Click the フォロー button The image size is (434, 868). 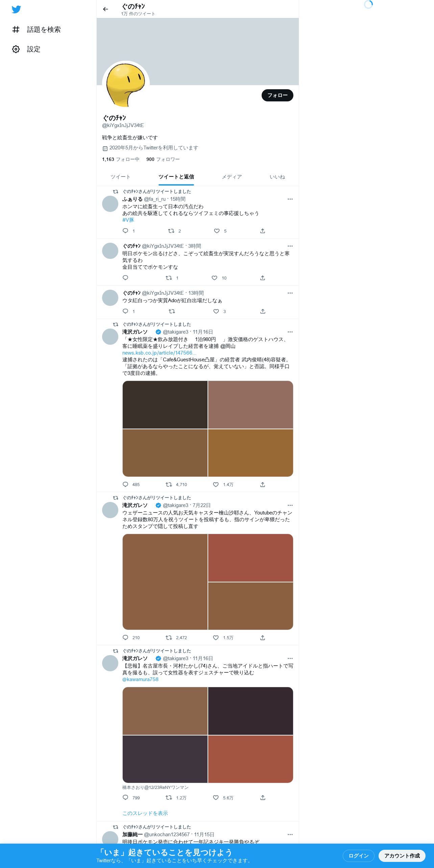pos(278,95)
